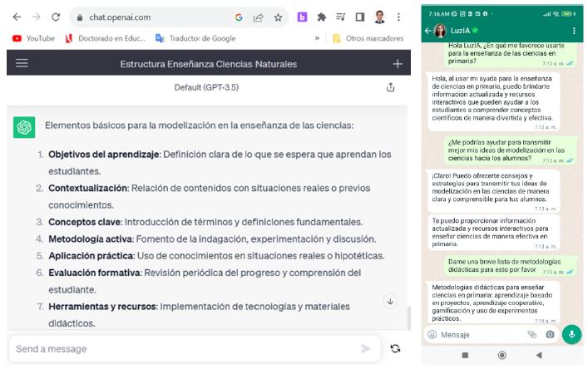Click the chat page vertical scrollbar

(408, 317)
